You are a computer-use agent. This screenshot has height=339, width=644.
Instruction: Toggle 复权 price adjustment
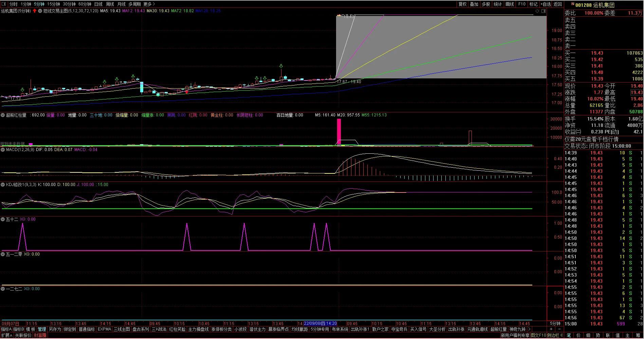[x=463, y=4]
